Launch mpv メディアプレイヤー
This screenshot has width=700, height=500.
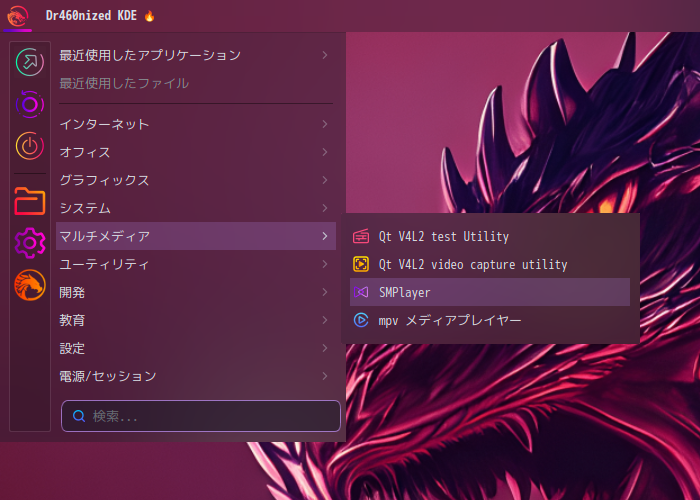(x=490, y=320)
